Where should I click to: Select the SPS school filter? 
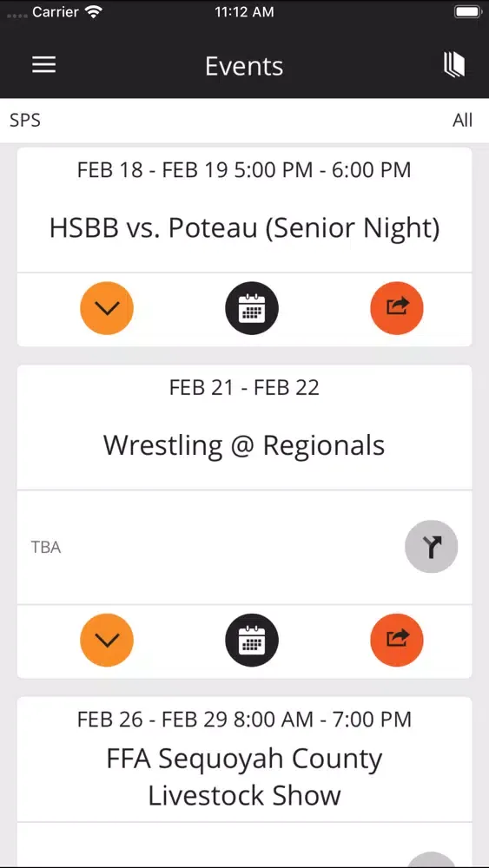pos(25,120)
